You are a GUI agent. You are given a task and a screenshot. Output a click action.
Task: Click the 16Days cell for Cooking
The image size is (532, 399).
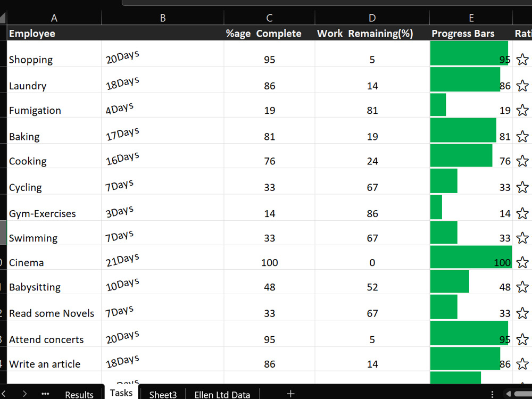[162, 156]
